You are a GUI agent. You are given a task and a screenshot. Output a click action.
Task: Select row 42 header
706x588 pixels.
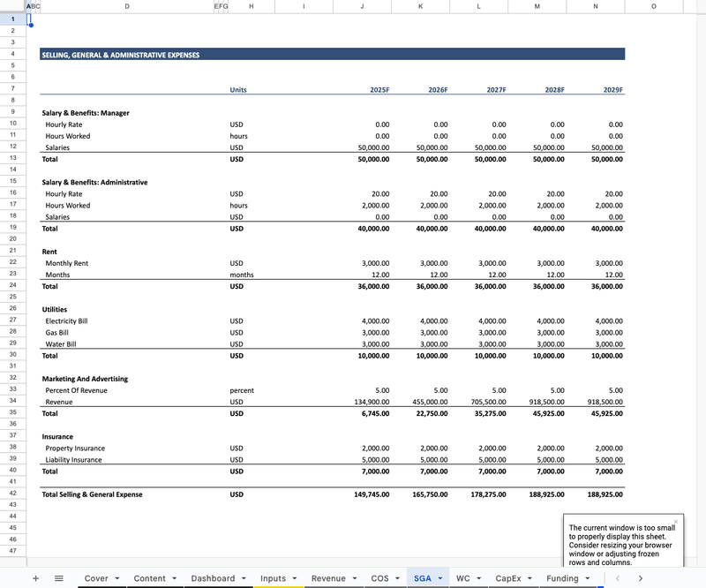[13, 494]
